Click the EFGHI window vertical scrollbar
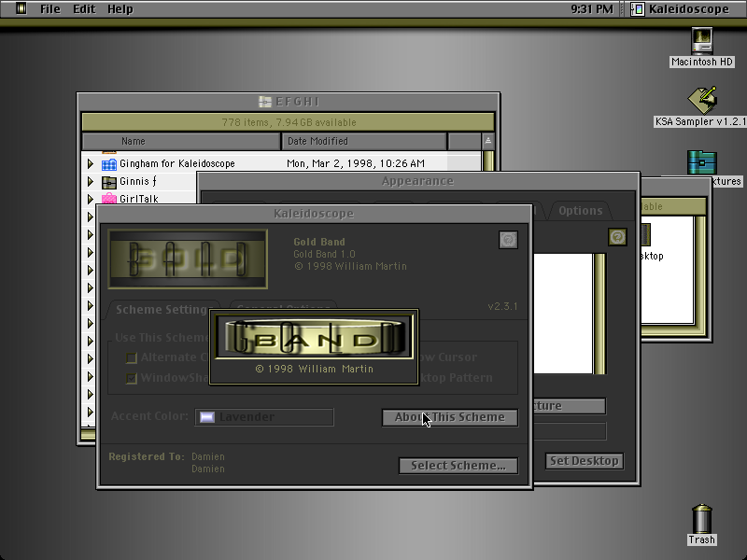Screen dimensions: 747x560 coord(488,161)
